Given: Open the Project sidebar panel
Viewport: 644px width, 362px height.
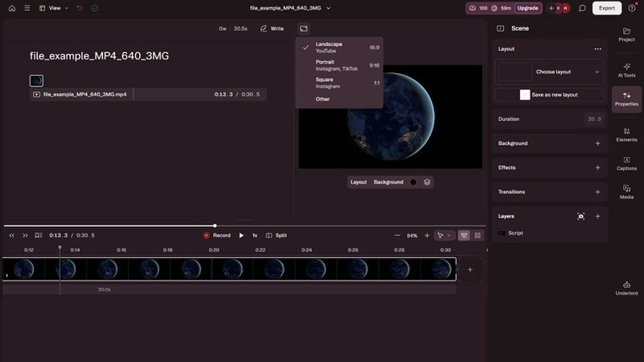Looking at the screenshot, I should coord(626,35).
